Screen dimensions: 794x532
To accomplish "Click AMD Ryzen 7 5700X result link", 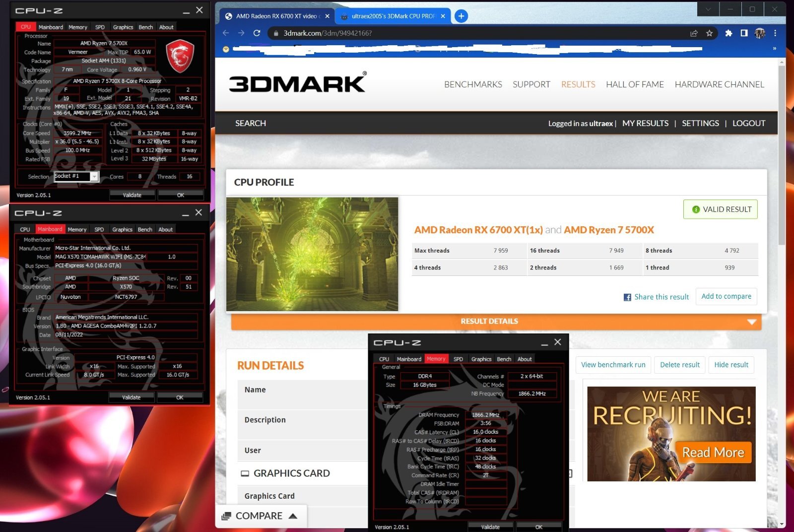I will click(609, 230).
